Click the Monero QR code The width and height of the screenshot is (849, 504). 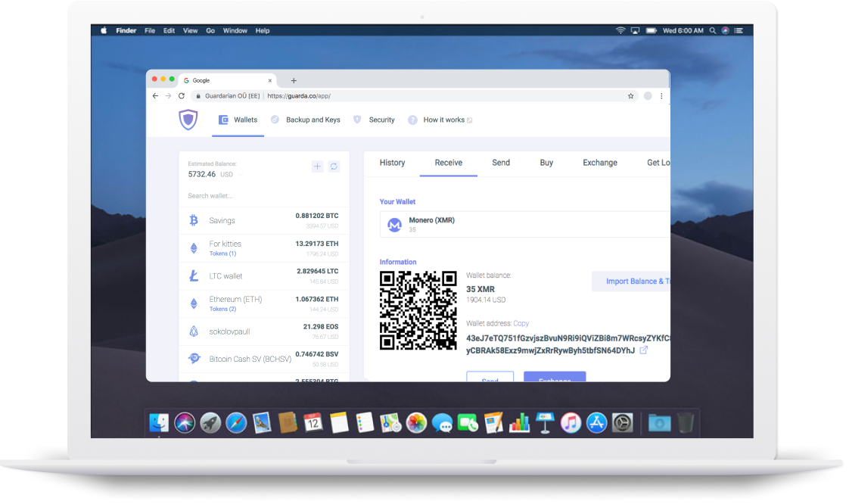[418, 310]
